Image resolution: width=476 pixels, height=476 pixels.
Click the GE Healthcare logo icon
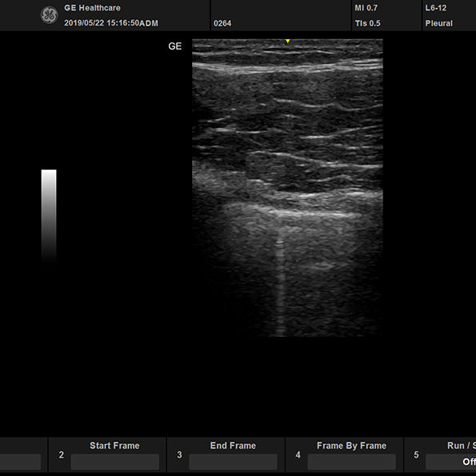pos(49,15)
